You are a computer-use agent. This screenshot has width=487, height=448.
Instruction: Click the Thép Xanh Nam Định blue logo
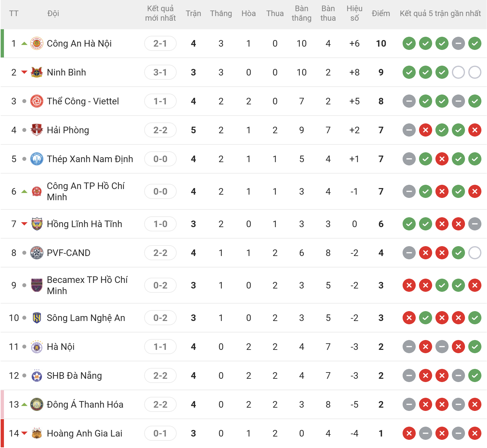37,159
